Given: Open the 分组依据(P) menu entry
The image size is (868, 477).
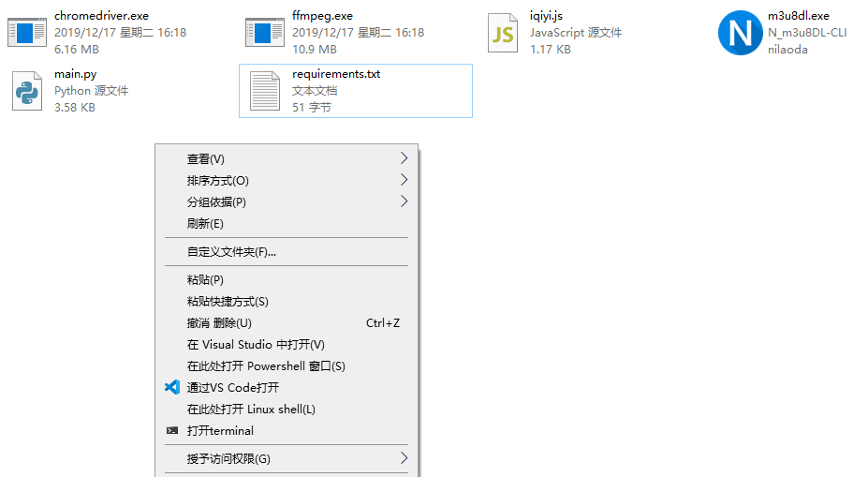Looking at the screenshot, I should pyautogui.click(x=287, y=202).
